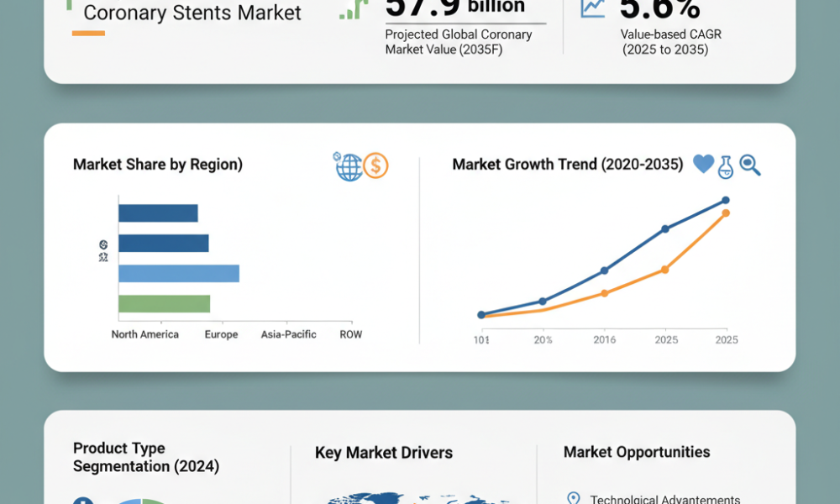Viewport: 840px width, 504px height.
Task: Click the green bar growth icon
Action: pyautogui.click(x=354, y=9)
